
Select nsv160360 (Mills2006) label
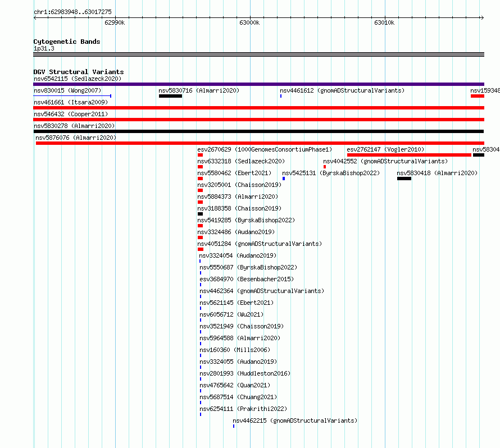tap(235, 350)
